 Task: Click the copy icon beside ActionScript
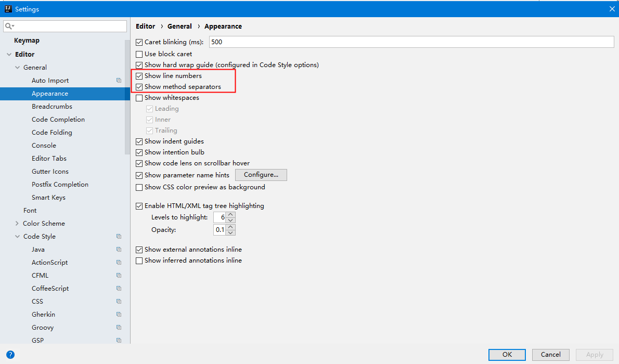119,262
